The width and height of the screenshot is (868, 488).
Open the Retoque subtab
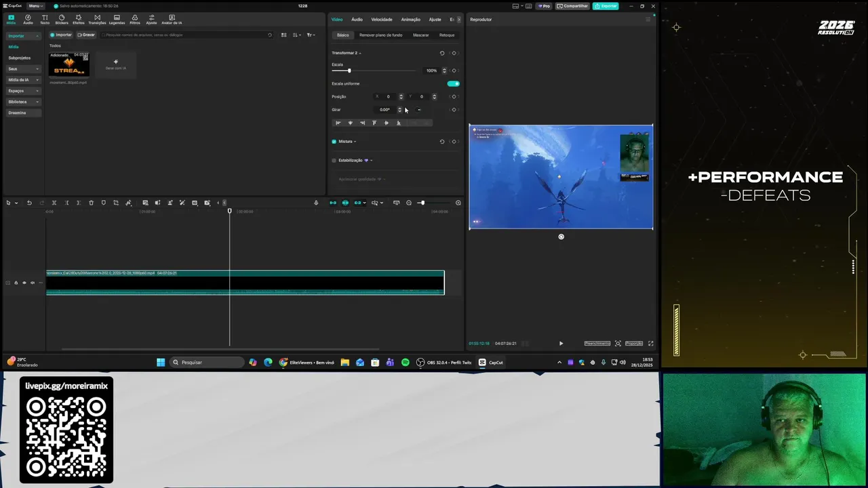pos(447,35)
